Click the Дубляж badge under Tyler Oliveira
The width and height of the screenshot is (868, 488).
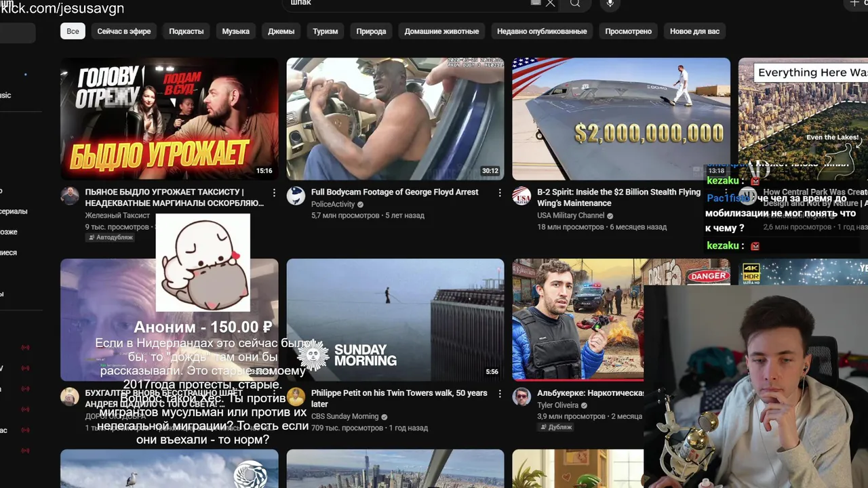coord(555,427)
